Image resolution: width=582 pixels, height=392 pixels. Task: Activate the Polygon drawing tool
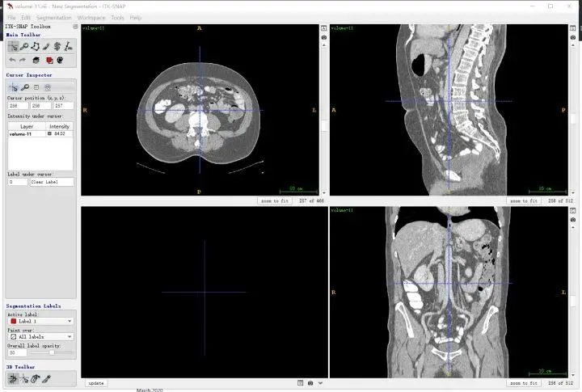point(36,46)
